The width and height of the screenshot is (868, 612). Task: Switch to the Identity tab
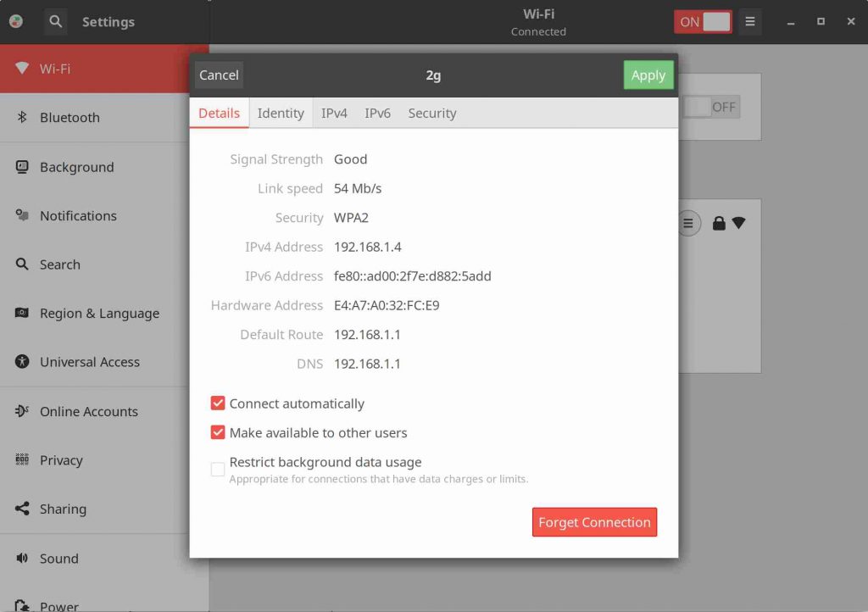[x=281, y=113]
